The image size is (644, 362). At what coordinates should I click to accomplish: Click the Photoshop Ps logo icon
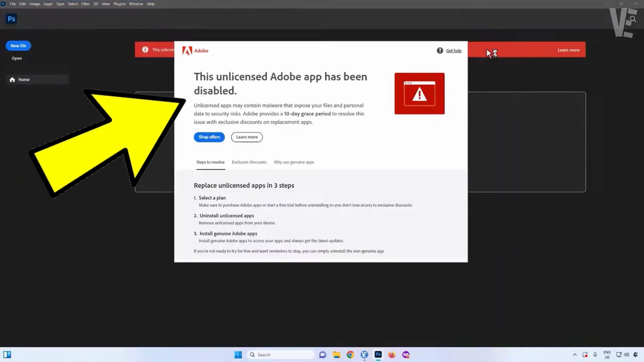(x=11, y=19)
